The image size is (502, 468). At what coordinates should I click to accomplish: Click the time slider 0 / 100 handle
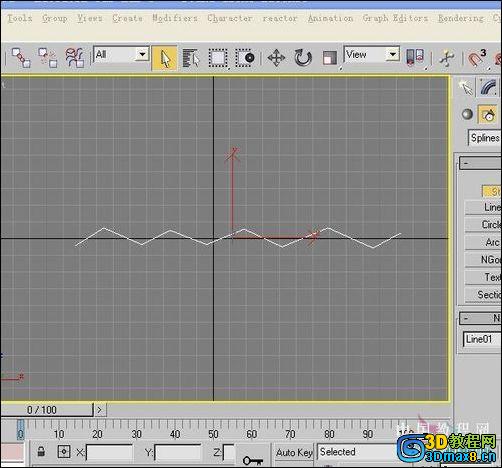46,410
